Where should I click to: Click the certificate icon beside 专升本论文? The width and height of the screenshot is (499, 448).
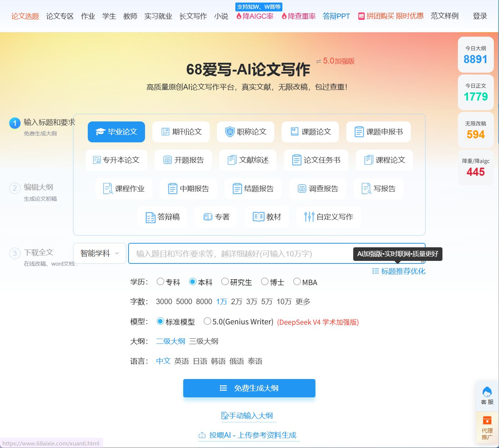(x=97, y=160)
